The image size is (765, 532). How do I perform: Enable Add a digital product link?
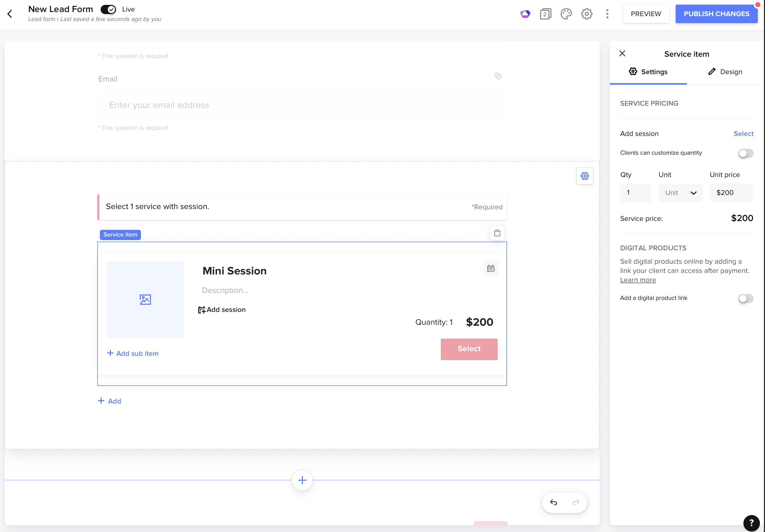(745, 298)
